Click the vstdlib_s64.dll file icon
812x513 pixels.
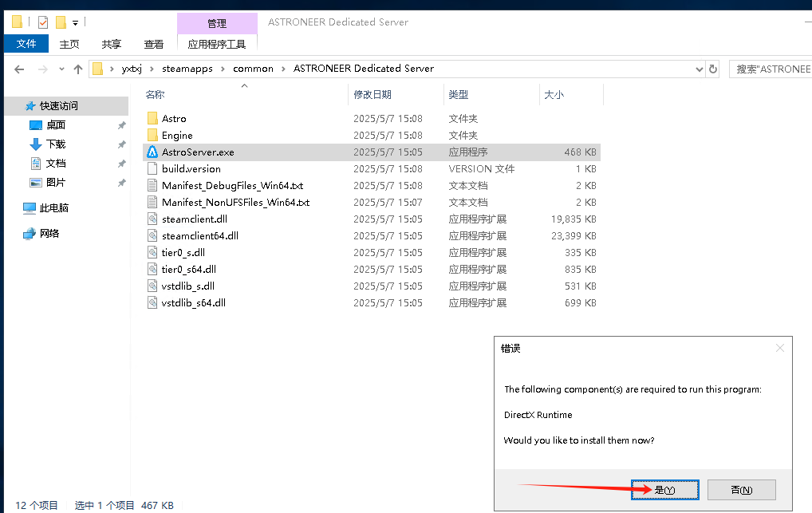[152, 302]
